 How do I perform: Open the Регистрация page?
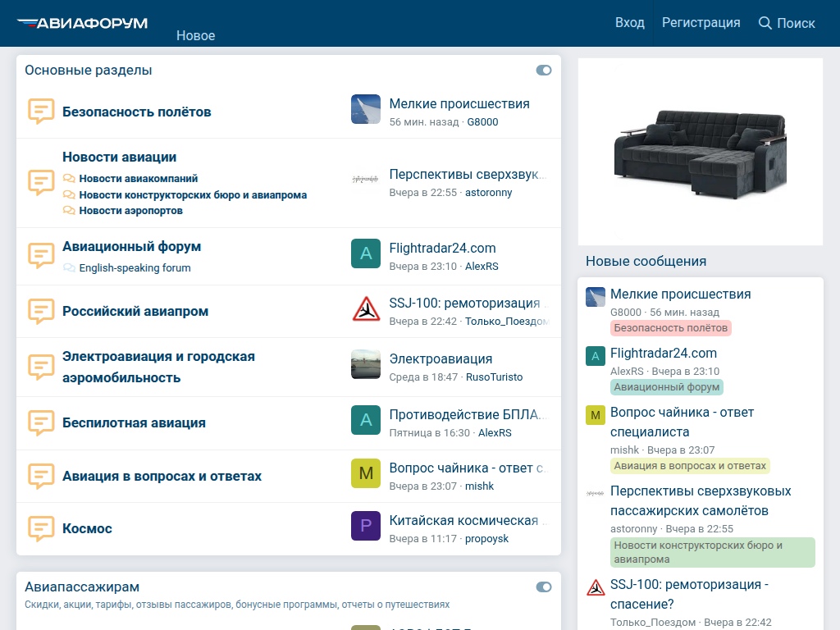point(701,23)
